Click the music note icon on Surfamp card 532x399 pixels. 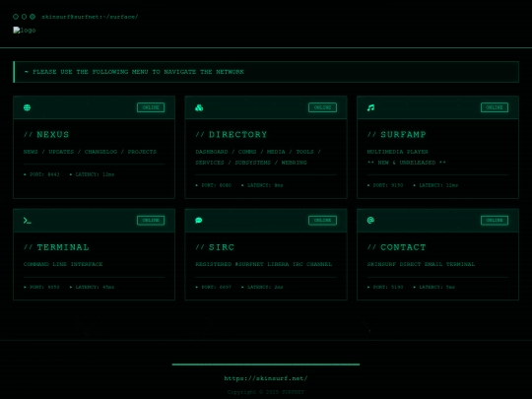pos(370,107)
